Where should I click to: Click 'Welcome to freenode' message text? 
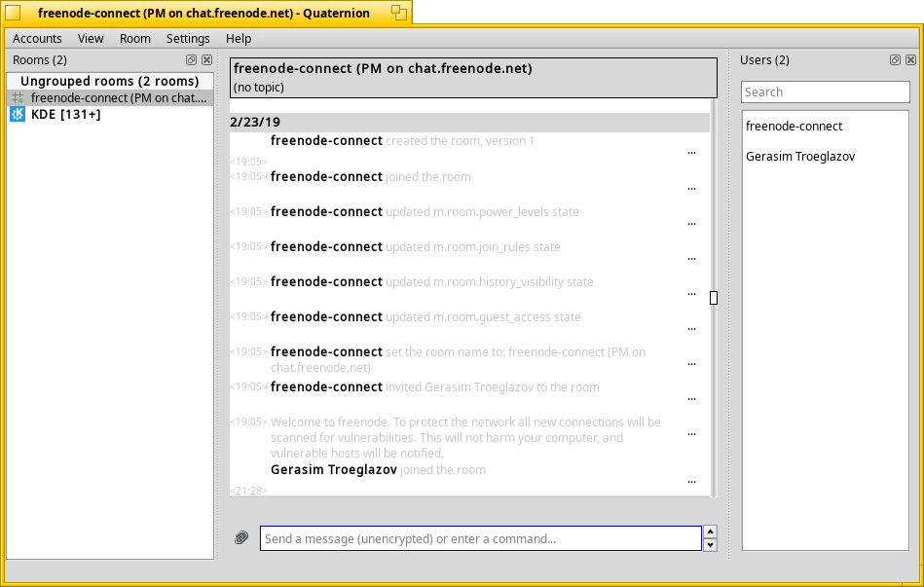pos(465,437)
